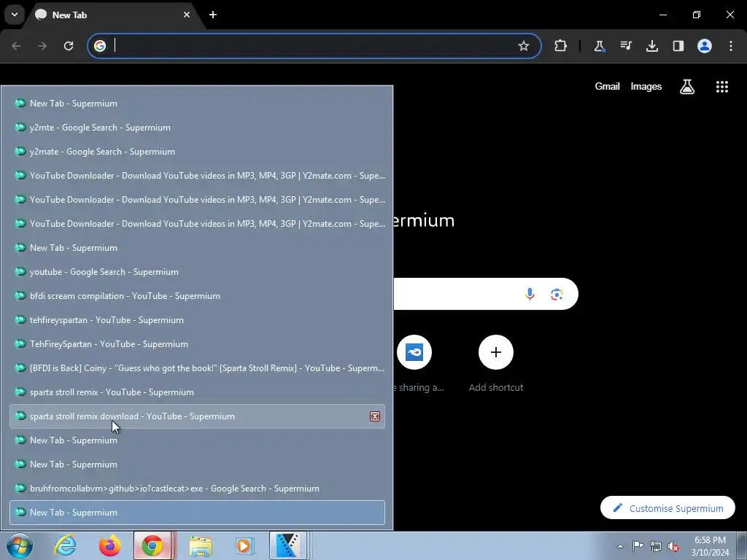Open the Downloads toolbar icon
Screen dimensions: 747x560
coord(651,46)
